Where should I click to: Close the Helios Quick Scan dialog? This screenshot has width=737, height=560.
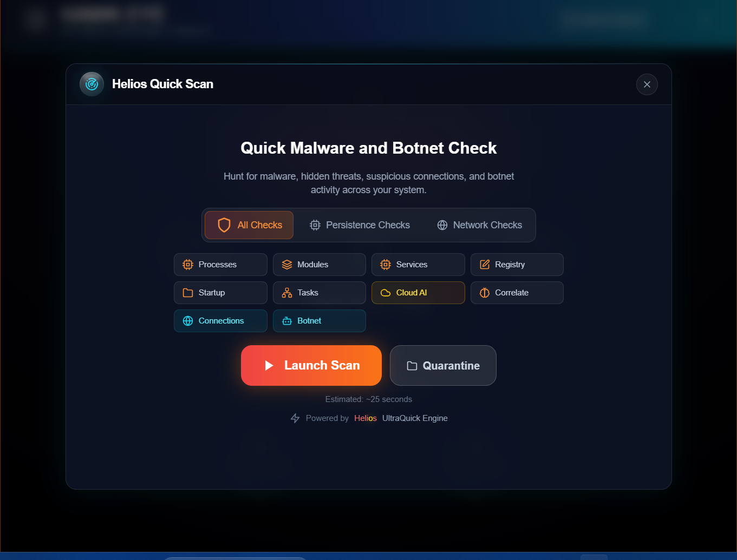point(647,84)
